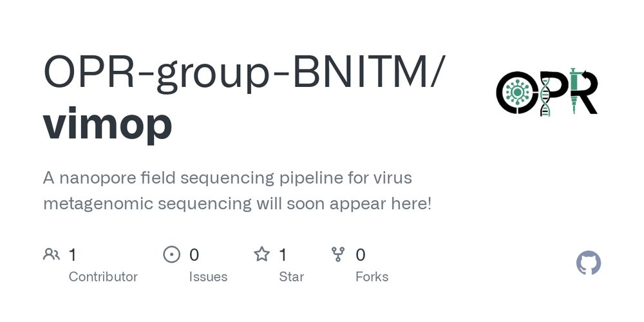Image resolution: width=644 pixels, height=322 pixels.
Task: Click the virus symbol inside the O
Action: click(x=517, y=92)
